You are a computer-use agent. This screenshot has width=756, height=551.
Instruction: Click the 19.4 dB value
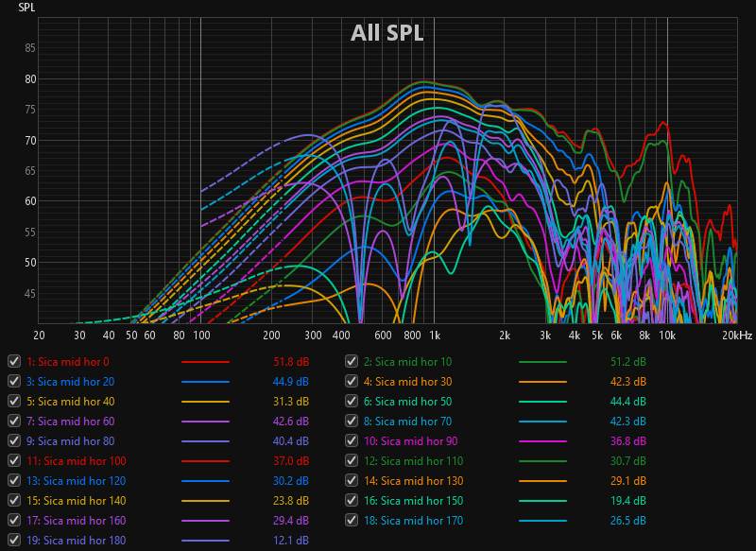(x=628, y=501)
